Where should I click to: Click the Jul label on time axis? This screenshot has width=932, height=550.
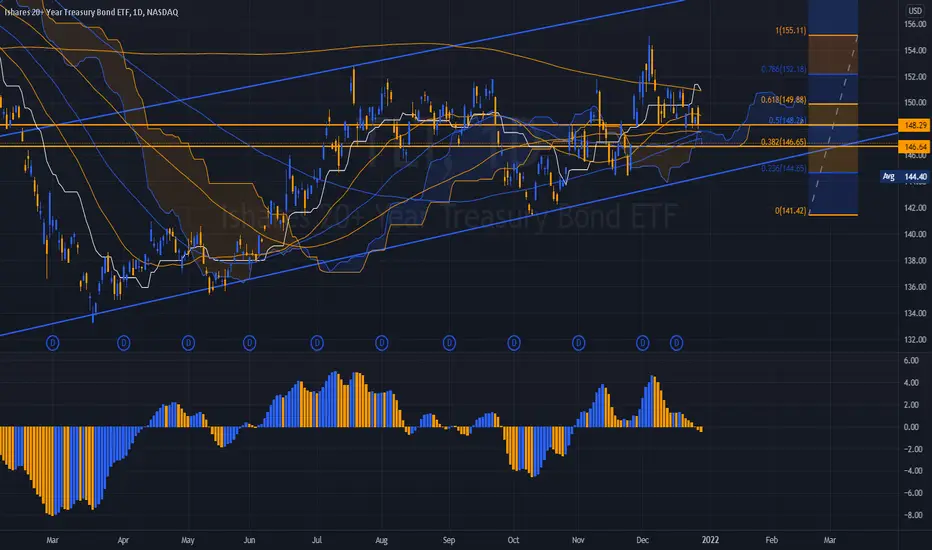click(x=317, y=540)
